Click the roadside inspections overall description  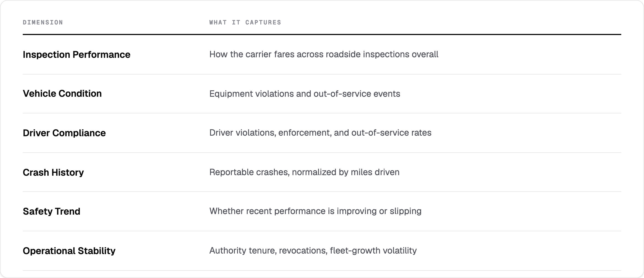(x=324, y=54)
